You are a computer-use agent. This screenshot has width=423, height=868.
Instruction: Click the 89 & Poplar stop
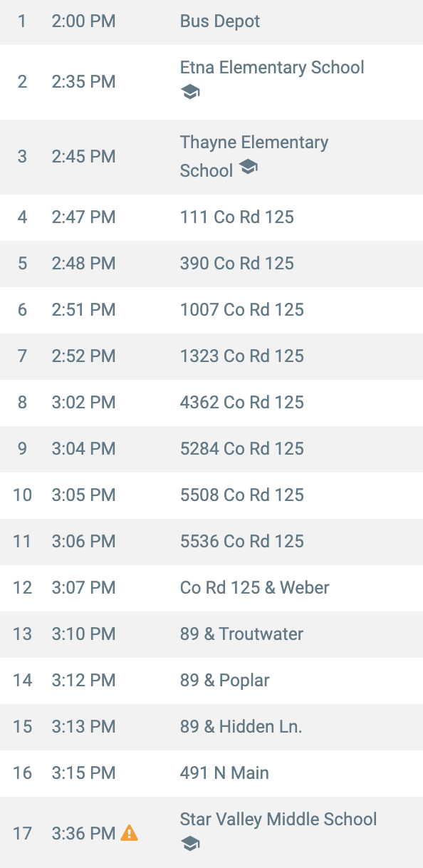[x=211, y=681]
